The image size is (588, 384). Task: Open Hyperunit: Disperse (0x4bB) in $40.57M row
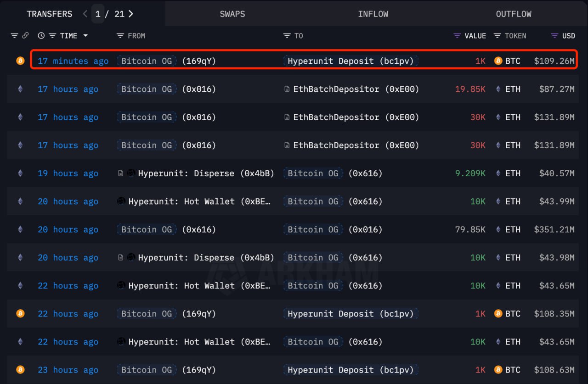206,173
